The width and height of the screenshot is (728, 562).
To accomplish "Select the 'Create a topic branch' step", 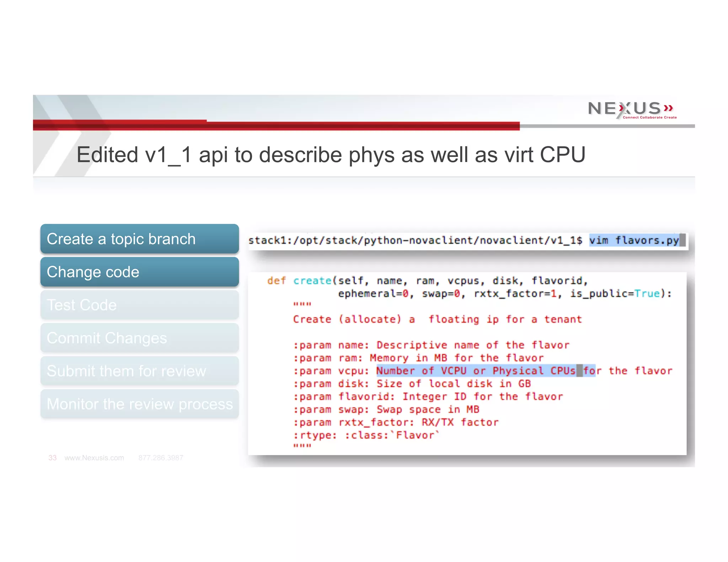I will pos(139,239).
